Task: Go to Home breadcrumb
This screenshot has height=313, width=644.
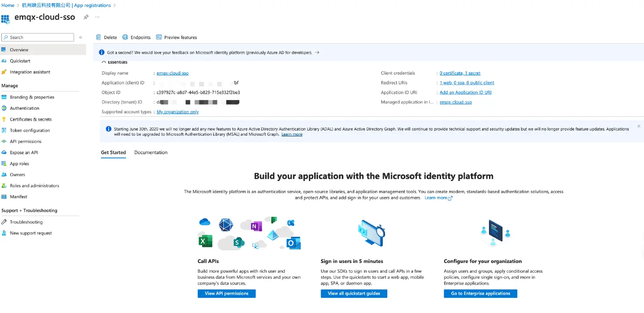Action: tap(8, 6)
